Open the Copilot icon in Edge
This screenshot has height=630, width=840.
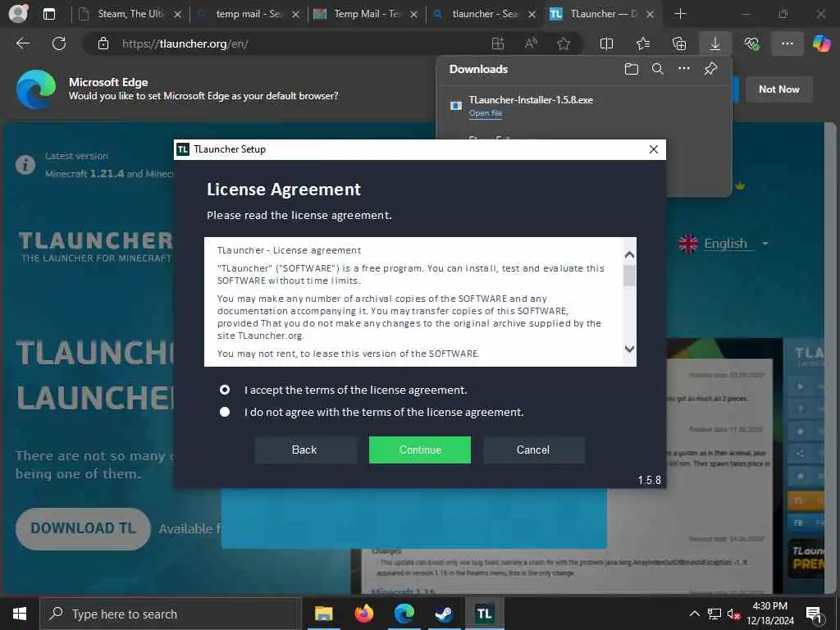point(821,43)
